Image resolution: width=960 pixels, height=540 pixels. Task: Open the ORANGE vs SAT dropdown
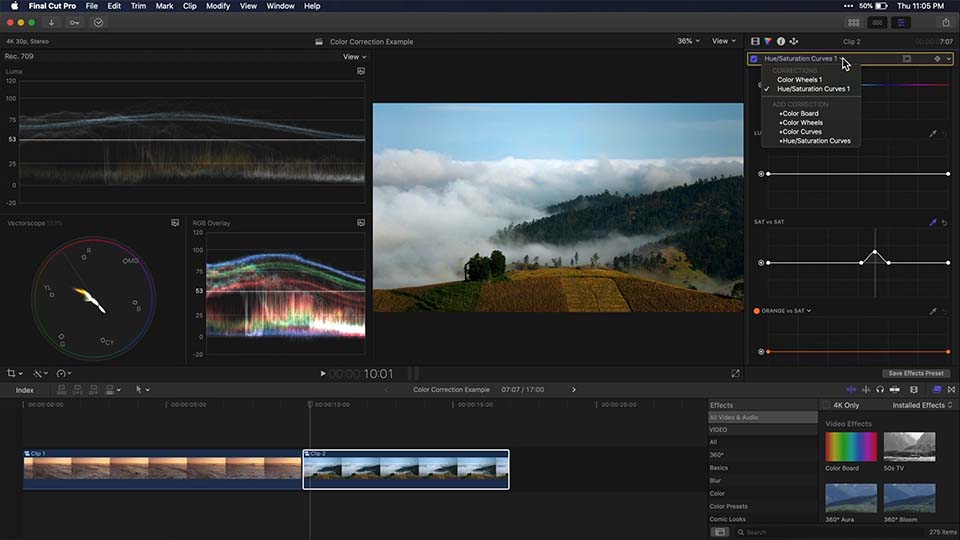pos(786,311)
